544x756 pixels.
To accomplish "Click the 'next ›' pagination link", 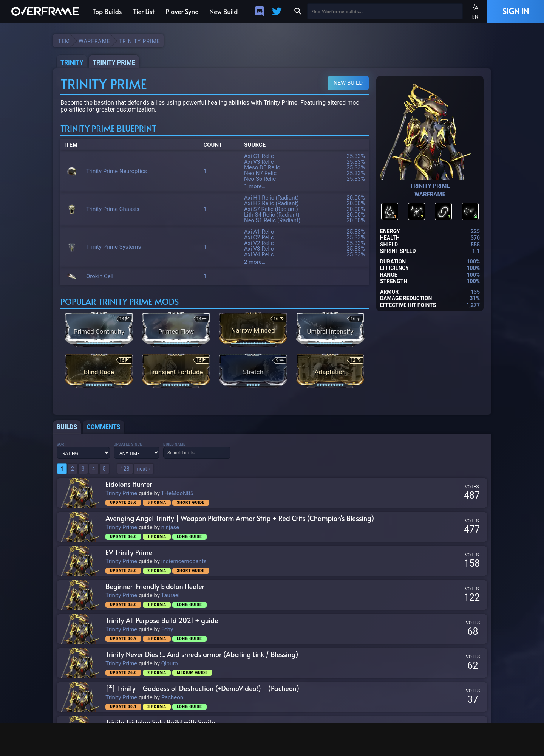I will coord(144,469).
